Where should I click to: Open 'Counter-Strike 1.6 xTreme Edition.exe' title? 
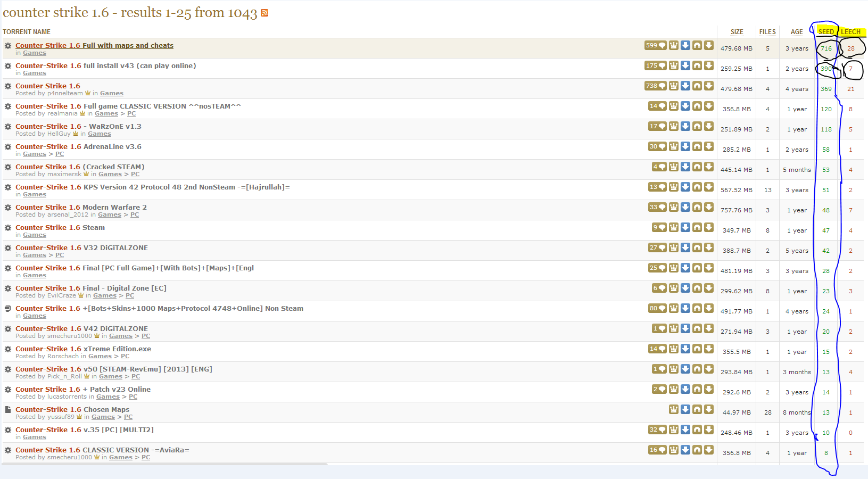83,349
